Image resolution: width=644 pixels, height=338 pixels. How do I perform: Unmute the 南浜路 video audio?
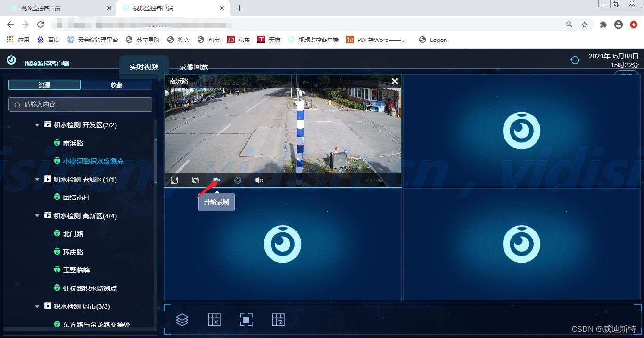click(x=259, y=180)
